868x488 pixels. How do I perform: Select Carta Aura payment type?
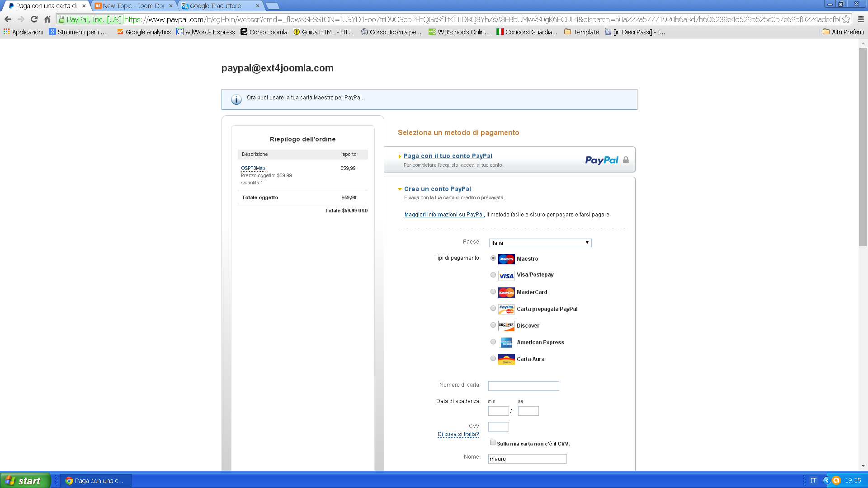click(x=493, y=358)
